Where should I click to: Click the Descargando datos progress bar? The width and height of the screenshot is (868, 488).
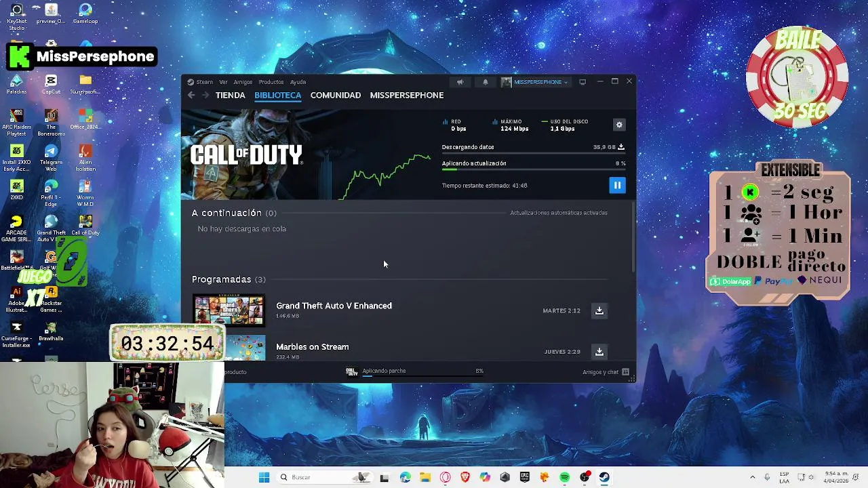click(534, 153)
